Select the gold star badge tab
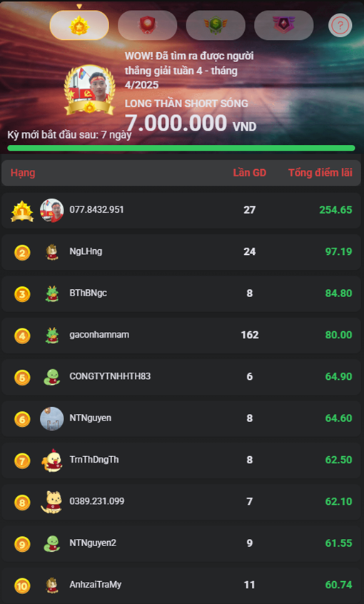364x604 pixels. click(x=79, y=26)
